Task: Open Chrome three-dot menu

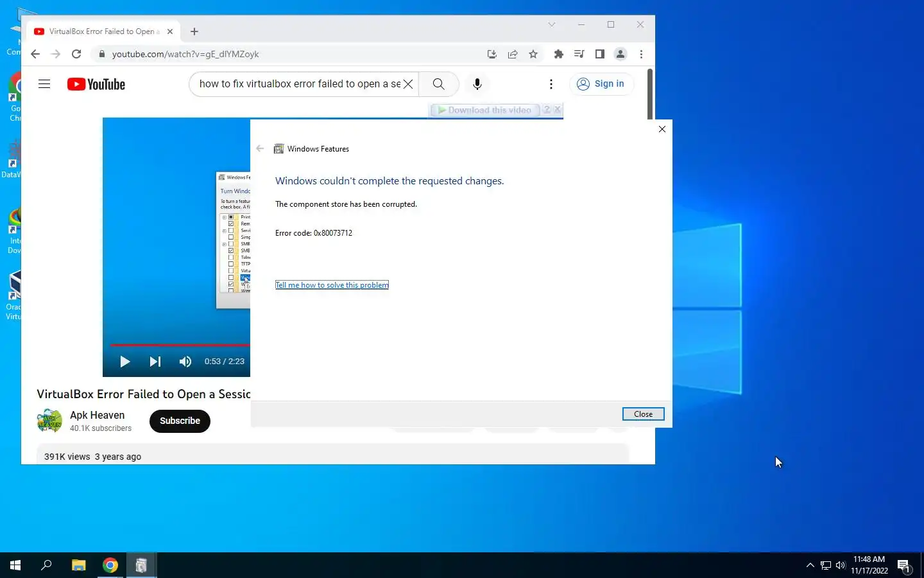Action: tap(641, 55)
